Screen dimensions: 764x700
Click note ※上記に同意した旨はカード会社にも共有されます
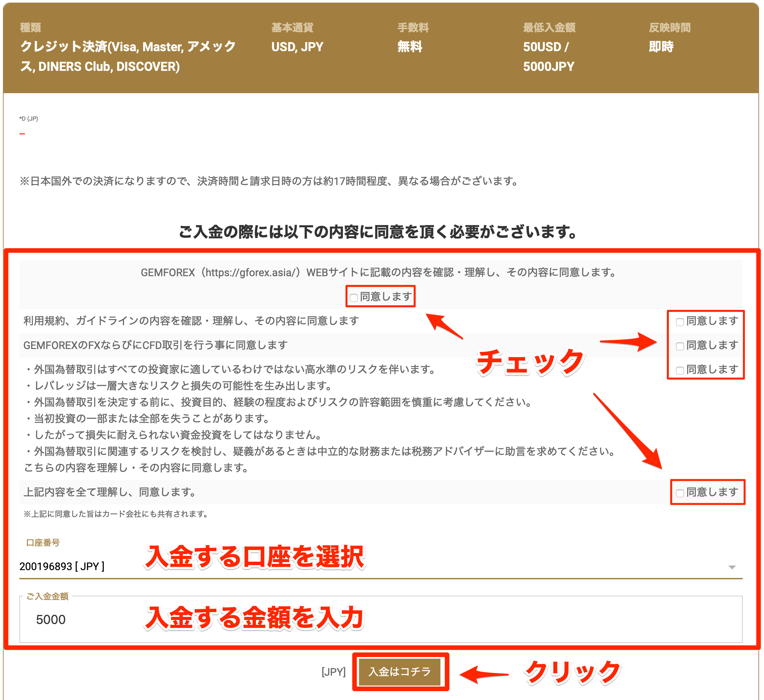116,514
